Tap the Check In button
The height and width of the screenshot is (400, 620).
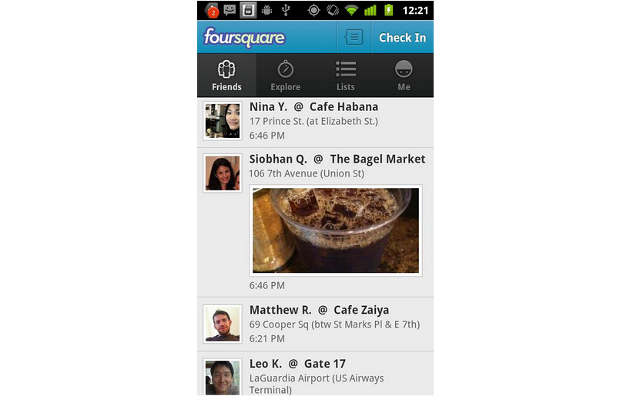[x=402, y=38]
